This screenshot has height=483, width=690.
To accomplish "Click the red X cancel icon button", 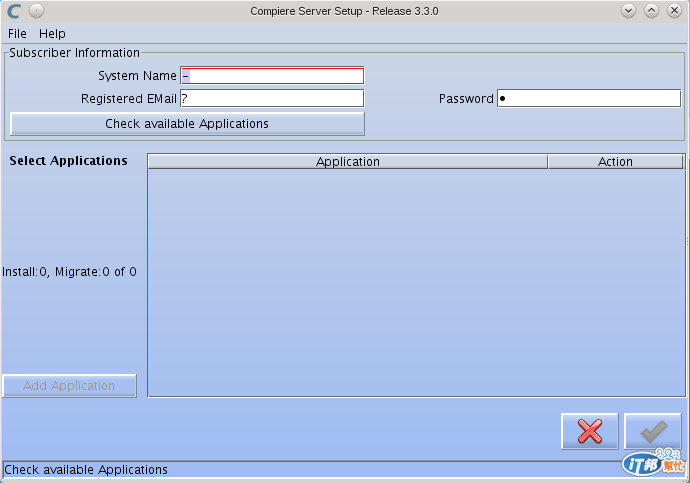I will click(590, 431).
